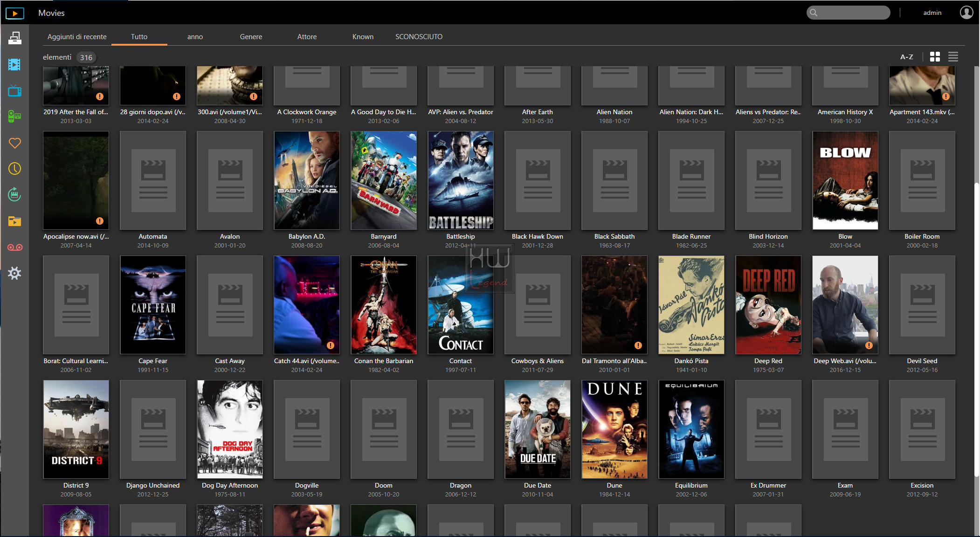
Task: Open the app logo play icon
Action: pyautogui.click(x=15, y=13)
